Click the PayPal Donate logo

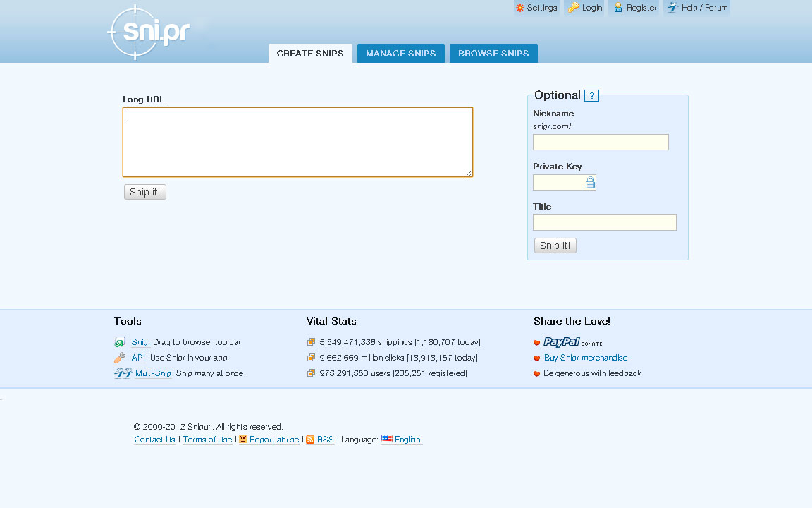(x=572, y=342)
